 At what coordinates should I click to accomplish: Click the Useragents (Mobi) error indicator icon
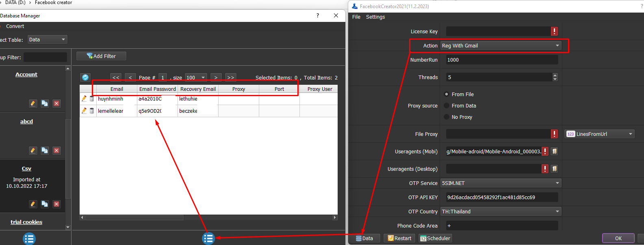click(545, 151)
